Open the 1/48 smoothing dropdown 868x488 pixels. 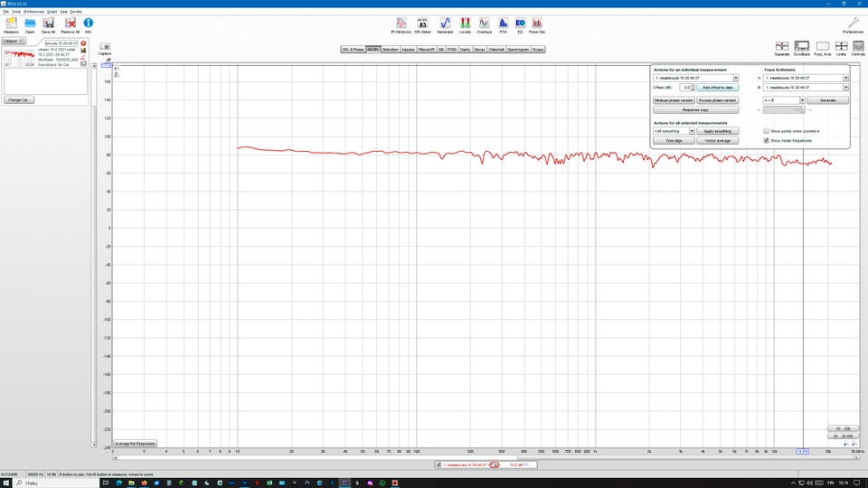point(691,131)
